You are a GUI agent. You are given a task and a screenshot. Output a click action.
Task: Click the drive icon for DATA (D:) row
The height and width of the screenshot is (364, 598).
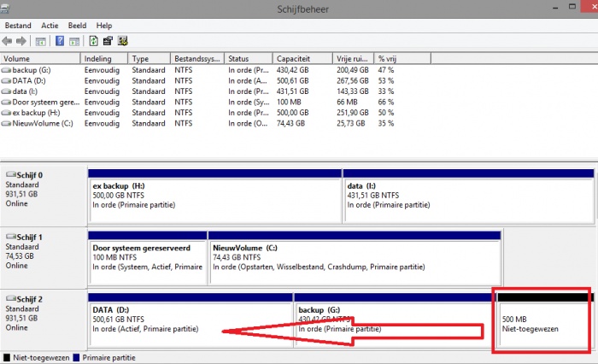[x=6, y=81]
